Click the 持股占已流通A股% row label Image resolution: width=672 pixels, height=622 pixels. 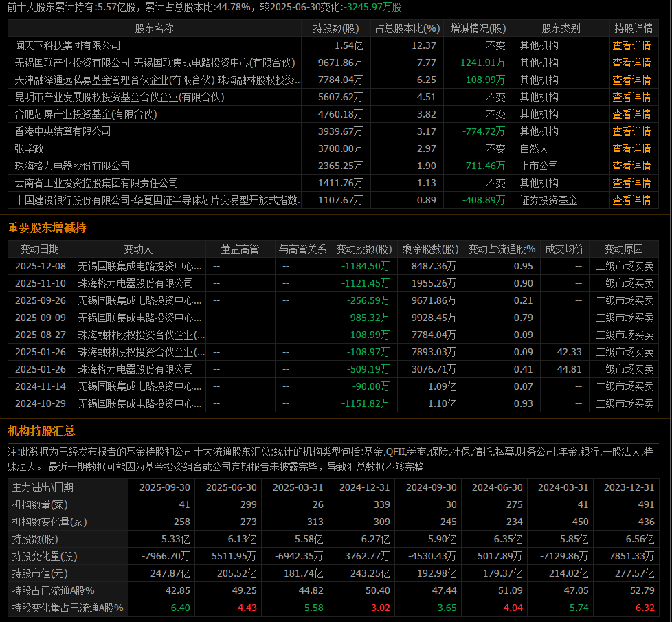point(53,590)
